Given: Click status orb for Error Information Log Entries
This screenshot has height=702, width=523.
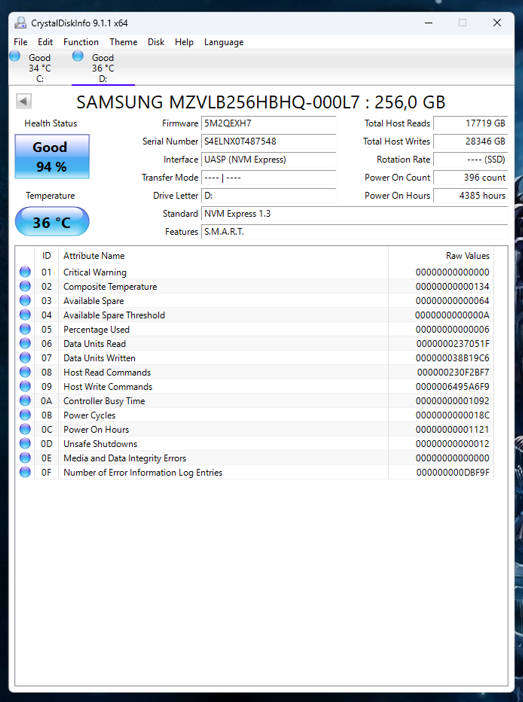Looking at the screenshot, I should click(25, 472).
